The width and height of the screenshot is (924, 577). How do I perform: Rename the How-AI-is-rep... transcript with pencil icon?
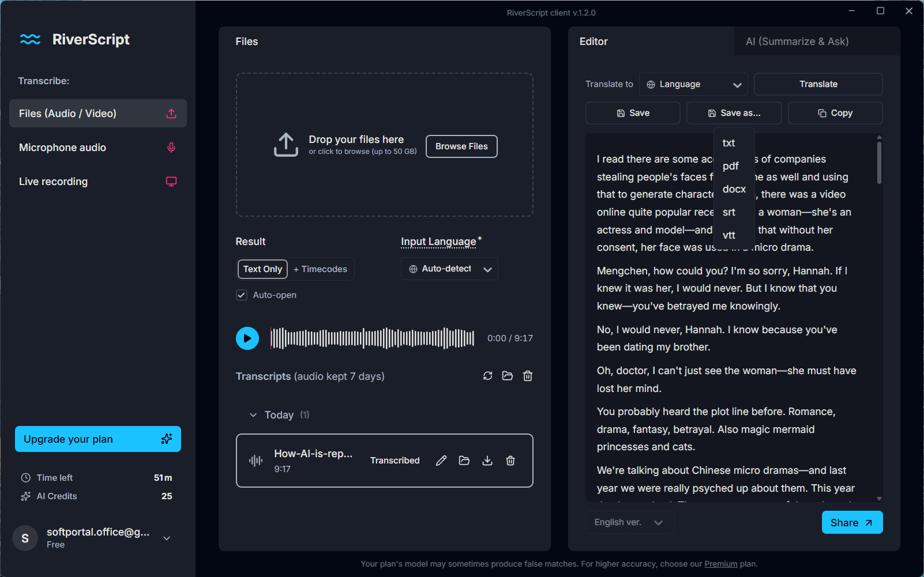point(441,461)
